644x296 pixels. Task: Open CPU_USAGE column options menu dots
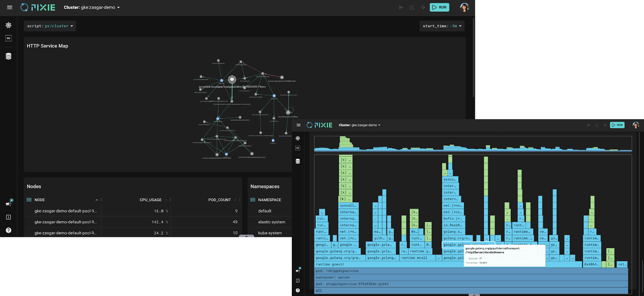[171, 200]
